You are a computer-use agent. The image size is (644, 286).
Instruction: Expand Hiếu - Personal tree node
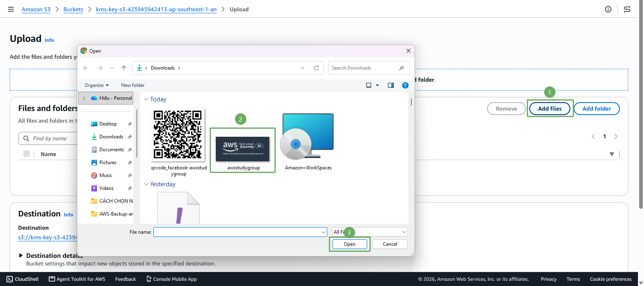(84, 98)
